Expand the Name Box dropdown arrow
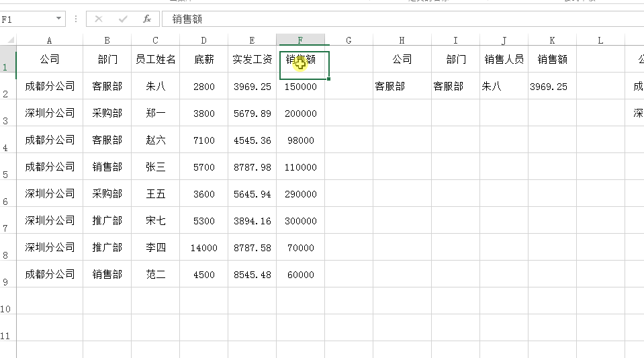This screenshot has height=358, width=644. pos(58,19)
